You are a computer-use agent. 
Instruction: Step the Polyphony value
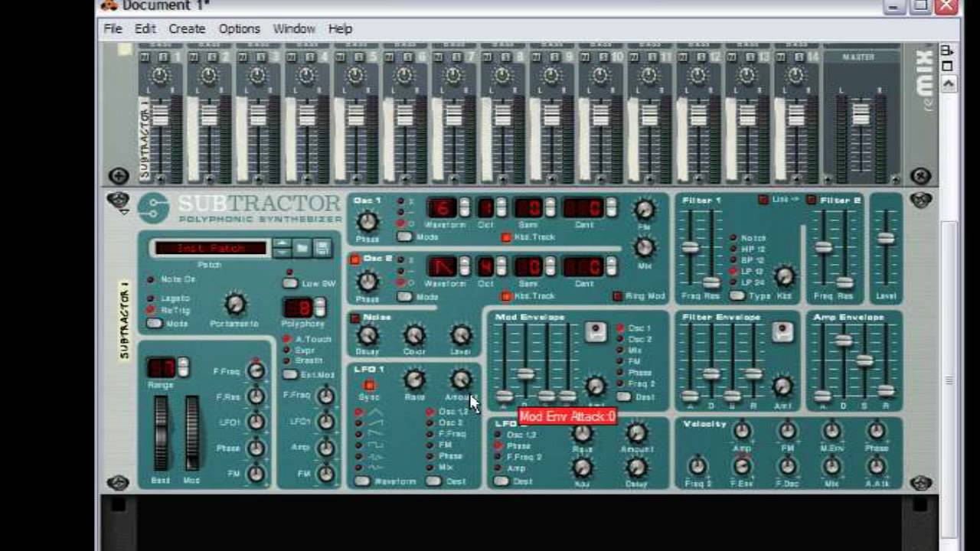click(320, 308)
